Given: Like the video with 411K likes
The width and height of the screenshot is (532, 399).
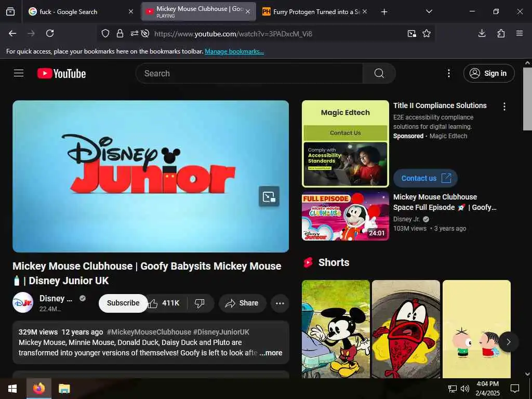Looking at the screenshot, I should [x=165, y=303].
